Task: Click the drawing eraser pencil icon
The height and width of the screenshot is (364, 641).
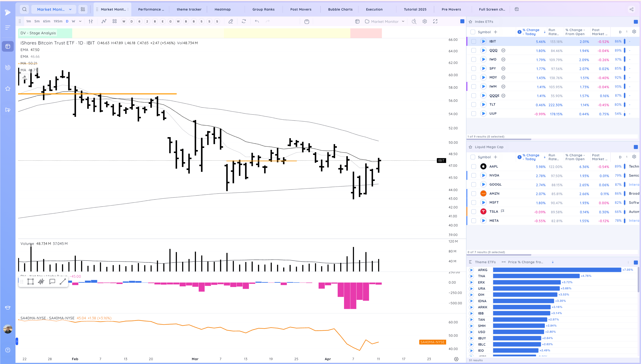Action: click(x=231, y=21)
